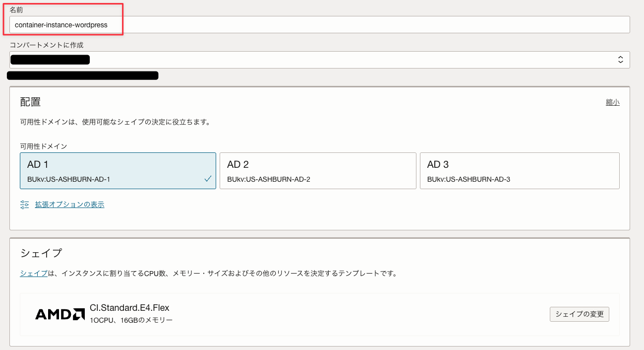Click the 名前 input field
Image resolution: width=644 pixels, height=350 pixels.
coord(319,25)
